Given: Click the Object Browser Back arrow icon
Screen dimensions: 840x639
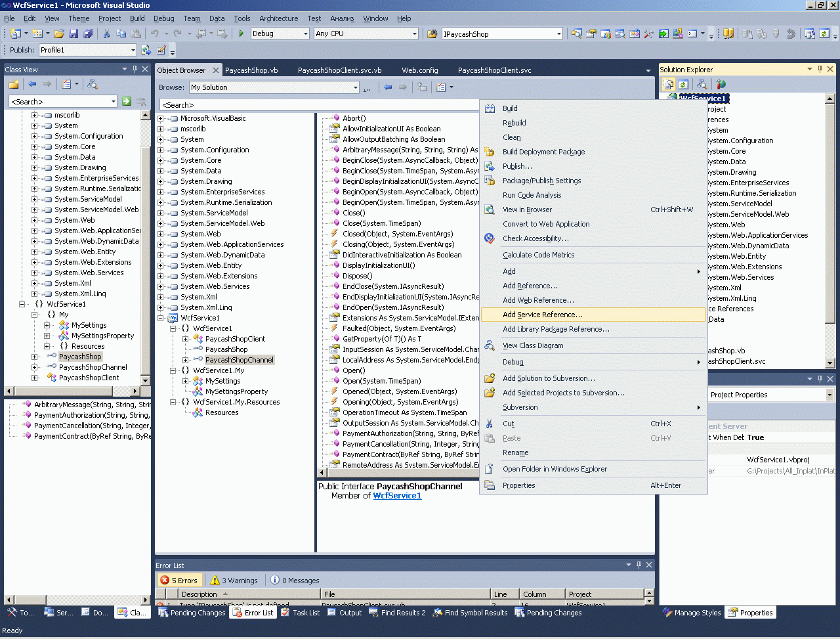Looking at the screenshot, I should pyautogui.click(x=388, y=87).
